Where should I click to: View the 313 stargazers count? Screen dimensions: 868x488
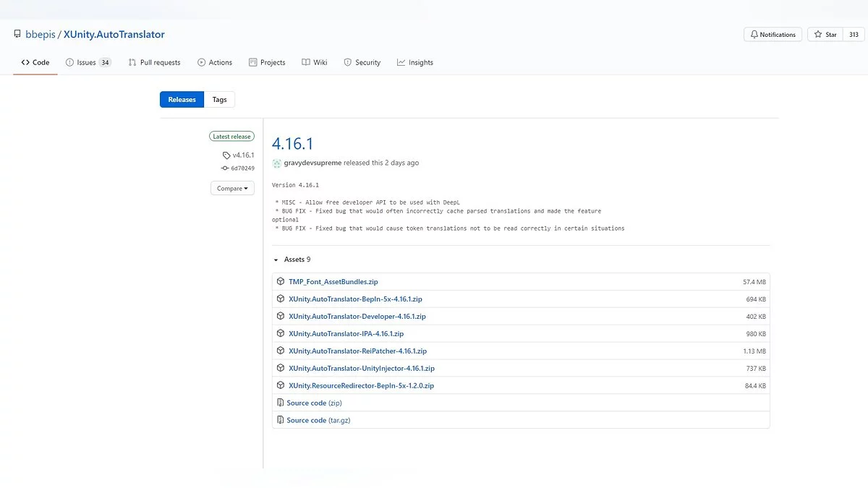[854, 35]
